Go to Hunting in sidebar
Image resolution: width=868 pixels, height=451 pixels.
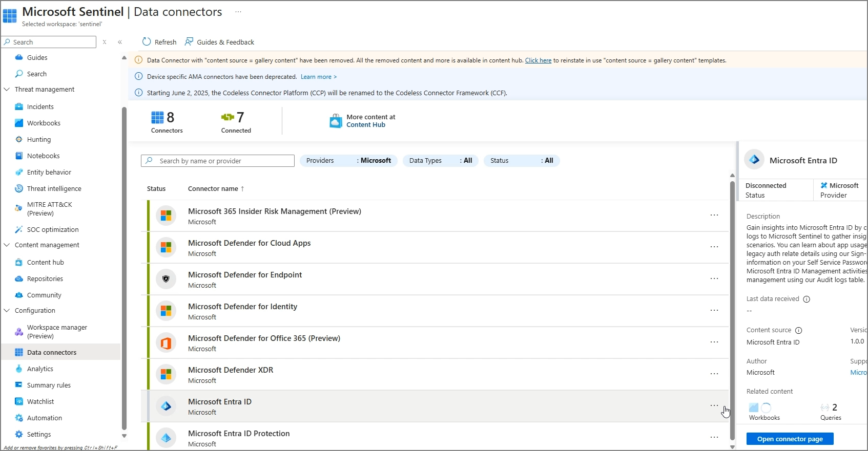pyautogui.click(x=39, y=139)
